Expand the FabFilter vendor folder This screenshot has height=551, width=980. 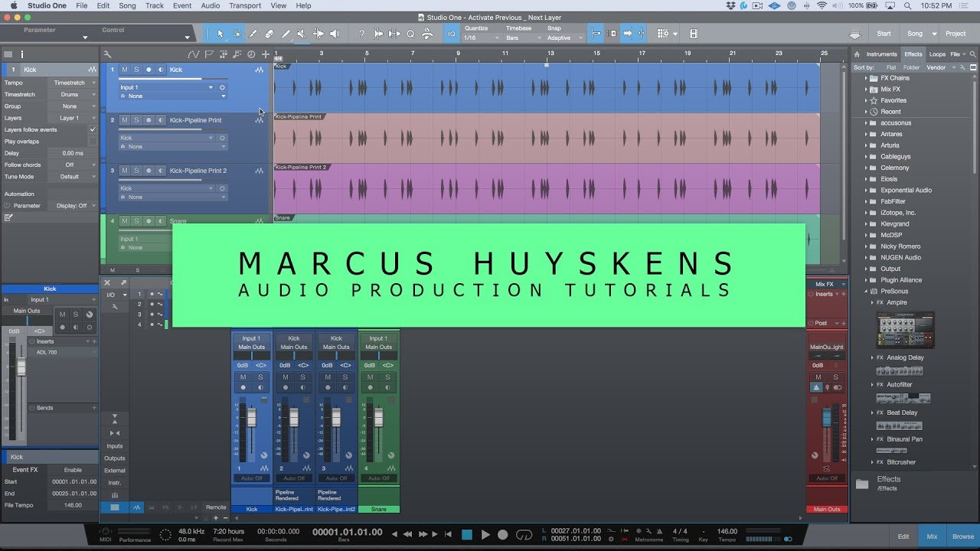click(x=867, y=201)
